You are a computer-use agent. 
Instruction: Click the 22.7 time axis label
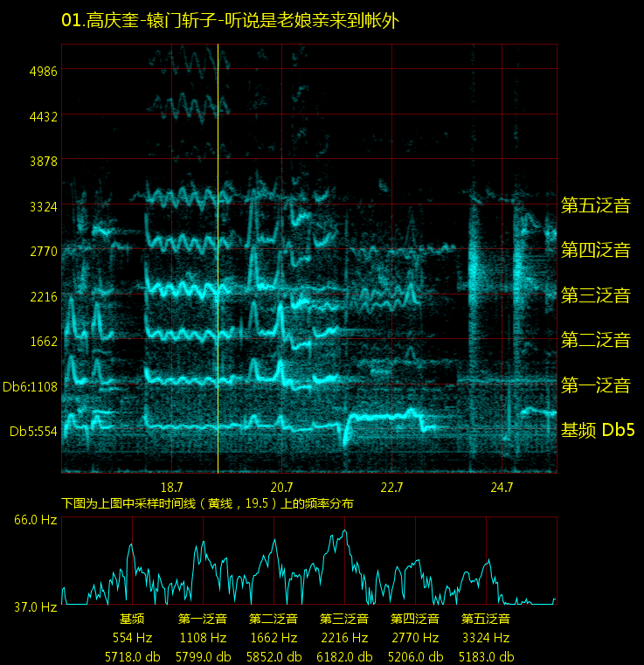tap(391, 487)
